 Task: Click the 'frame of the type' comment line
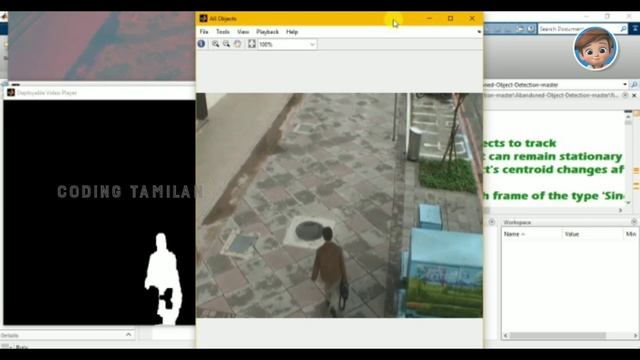[554, 196]
